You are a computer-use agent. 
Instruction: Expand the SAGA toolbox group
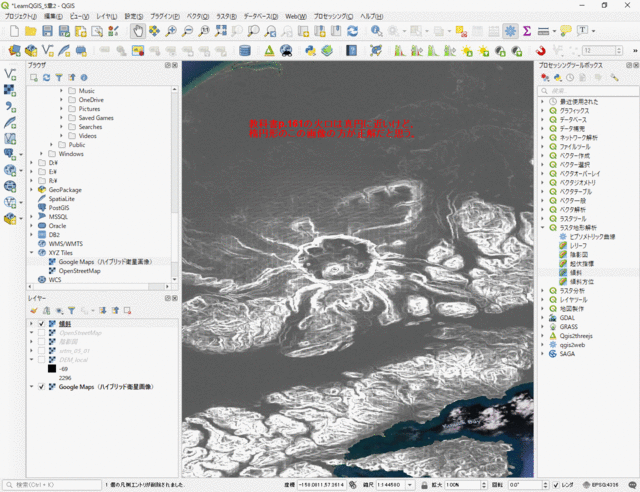point(542,354)
